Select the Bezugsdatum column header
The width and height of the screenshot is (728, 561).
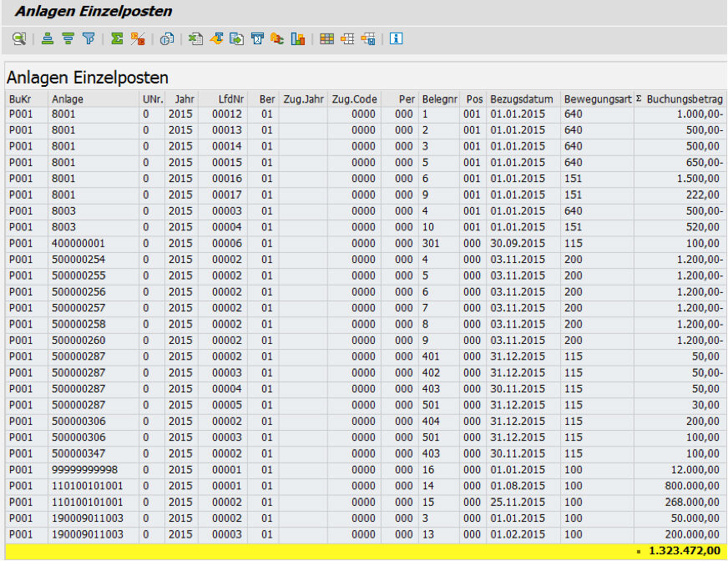pyautogui.click(x=522, y=99)
